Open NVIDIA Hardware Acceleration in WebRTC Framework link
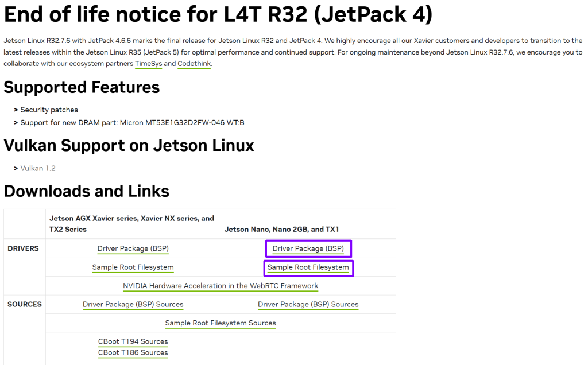Image resolution: width=588 pixels, height=365 pixels. (x=220, y=286)
